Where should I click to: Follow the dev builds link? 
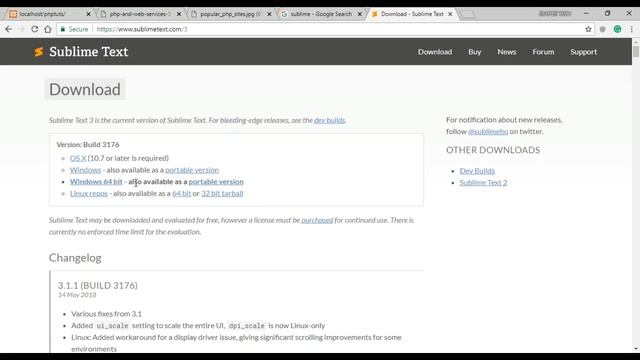point(329,120)
